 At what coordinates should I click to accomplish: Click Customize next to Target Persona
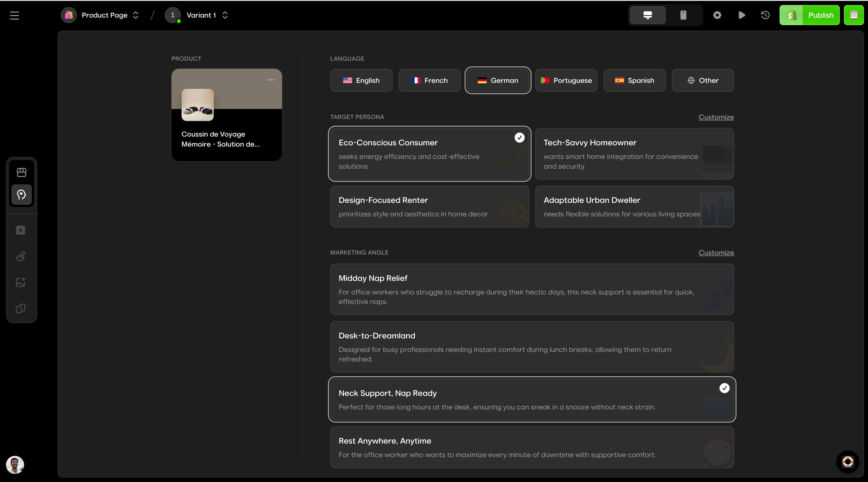pyautogui.click(x=716, y=117)
